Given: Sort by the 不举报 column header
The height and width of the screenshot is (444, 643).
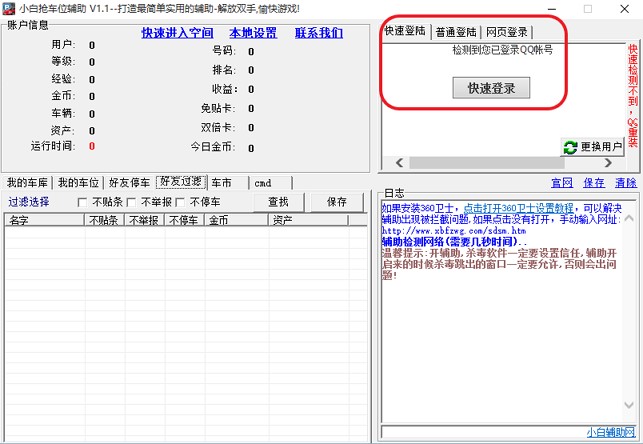Looking at the screenshot, I should coord(144,220).
